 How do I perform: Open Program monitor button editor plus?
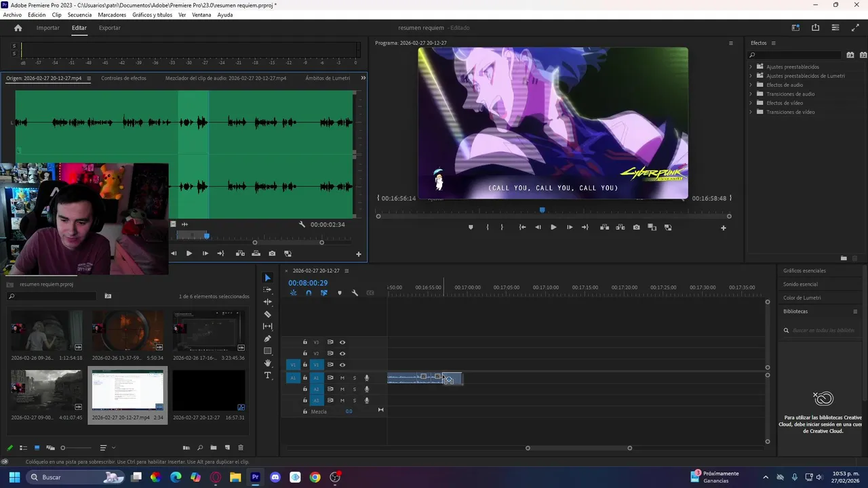coord(723,228)
